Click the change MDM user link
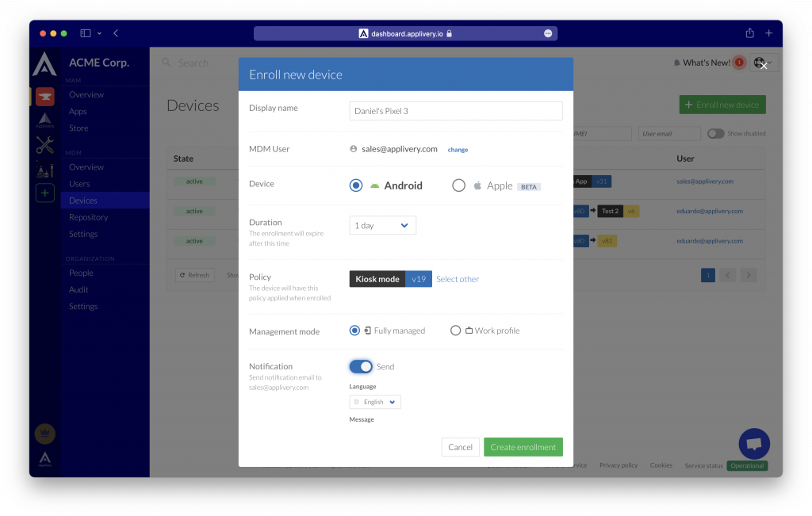 458,150
